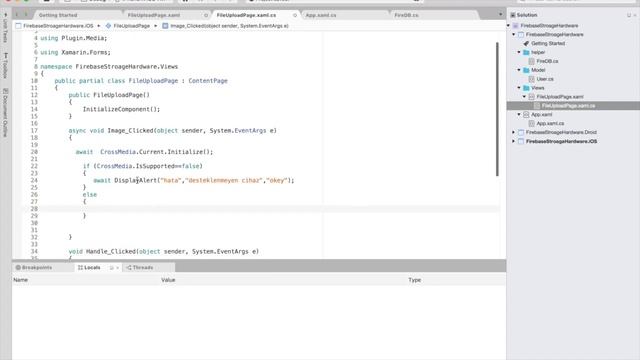
Task: Collapse the FileUploadPage.xaml node
Action: click(x=524, y=97)
